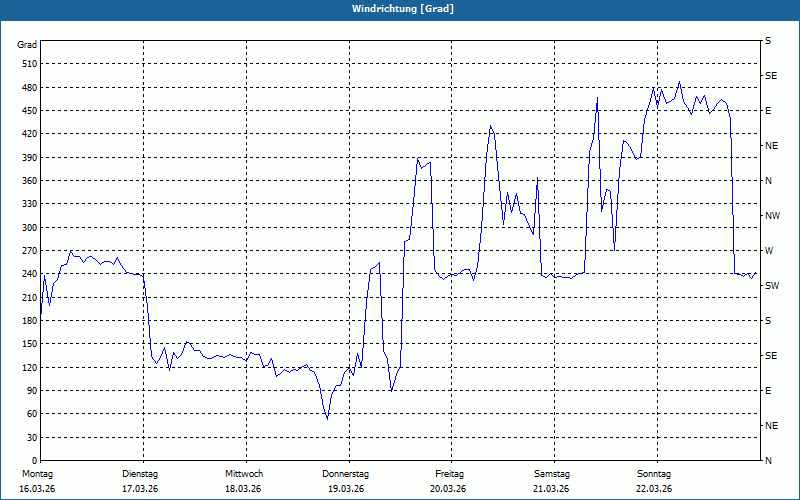Select the Freitag day label
The image size is (800, 500).
tap(449, 473)
